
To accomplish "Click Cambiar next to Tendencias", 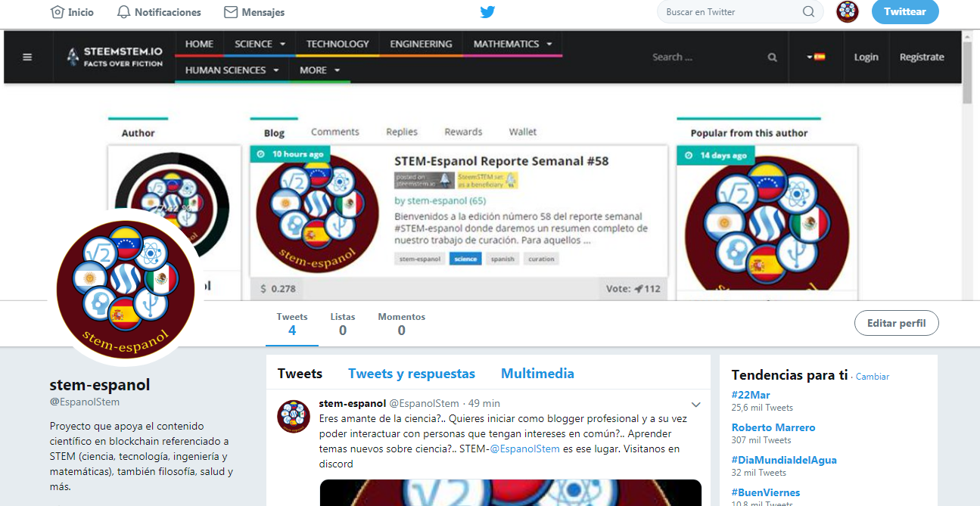I will [x=873, y=377].
